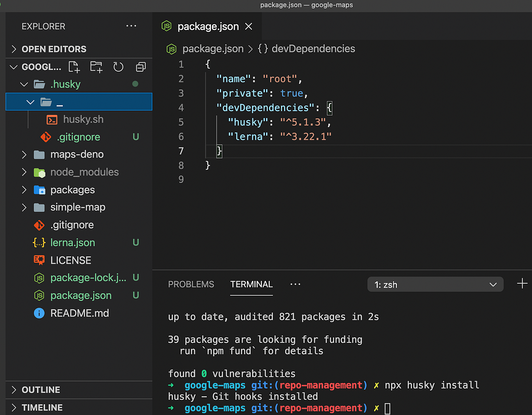
Task: Click 'npx husky install' in the terminal
Action: [x=432, y=385]
